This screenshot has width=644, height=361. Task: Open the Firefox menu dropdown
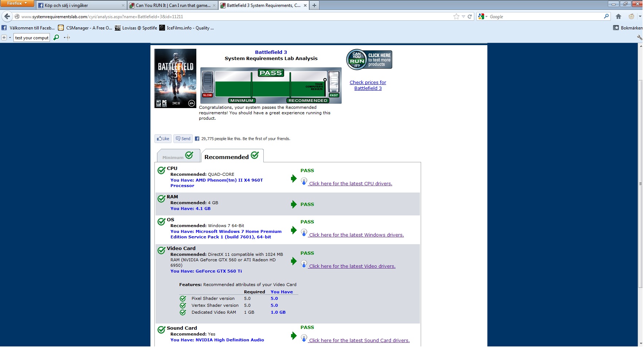[x=17, y=3]
